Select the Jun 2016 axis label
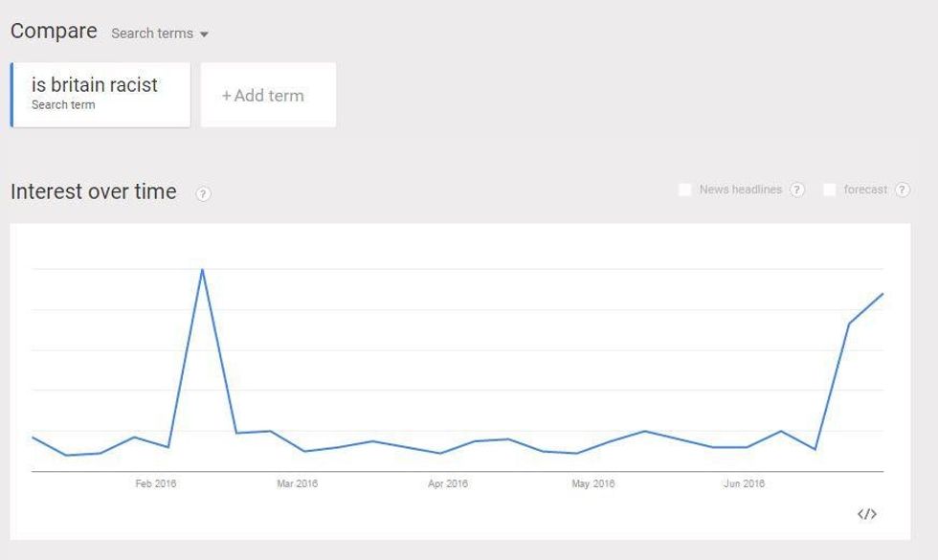Screen dimensions: 938x560 point(745,483)
